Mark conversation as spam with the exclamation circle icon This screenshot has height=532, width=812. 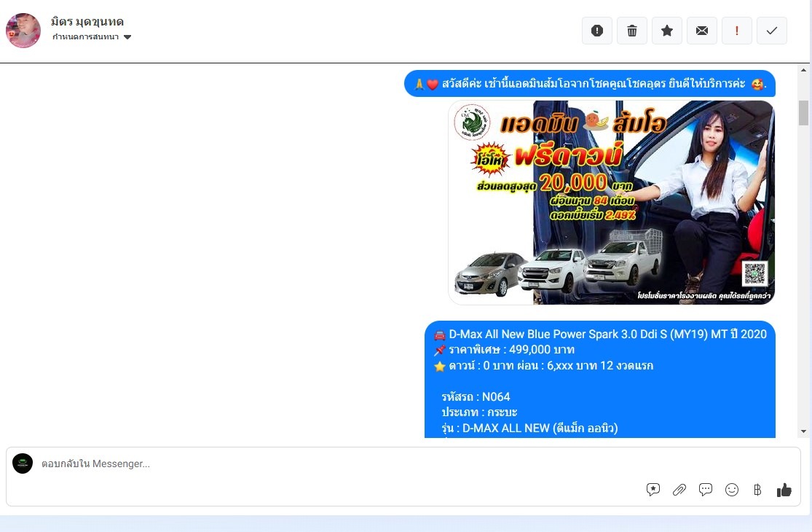pos(597,31)
